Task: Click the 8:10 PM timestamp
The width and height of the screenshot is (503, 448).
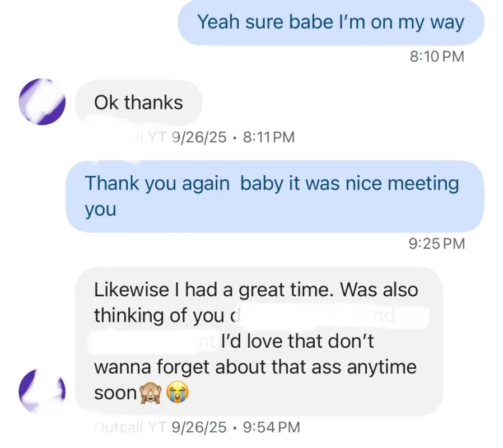Action: (437, 56)
